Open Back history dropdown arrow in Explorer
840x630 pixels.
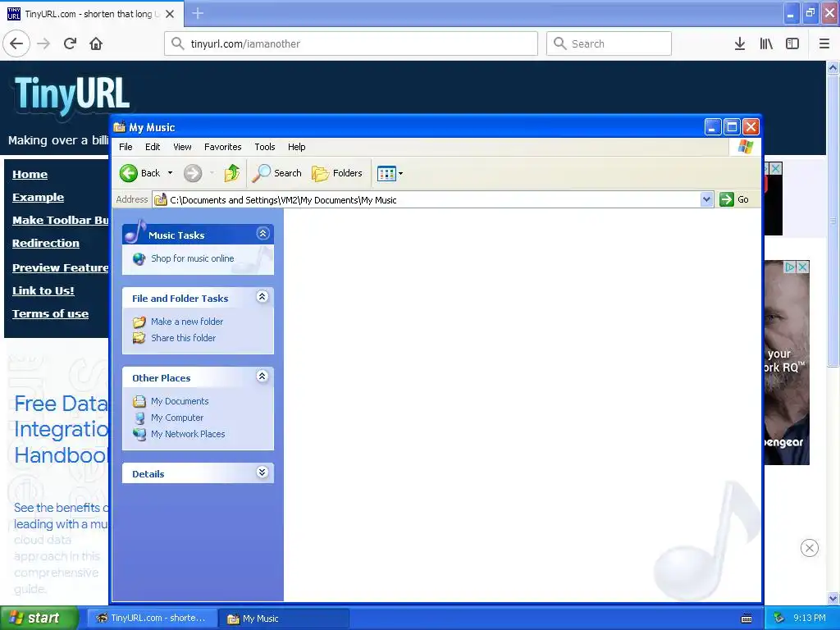(171, 173)
